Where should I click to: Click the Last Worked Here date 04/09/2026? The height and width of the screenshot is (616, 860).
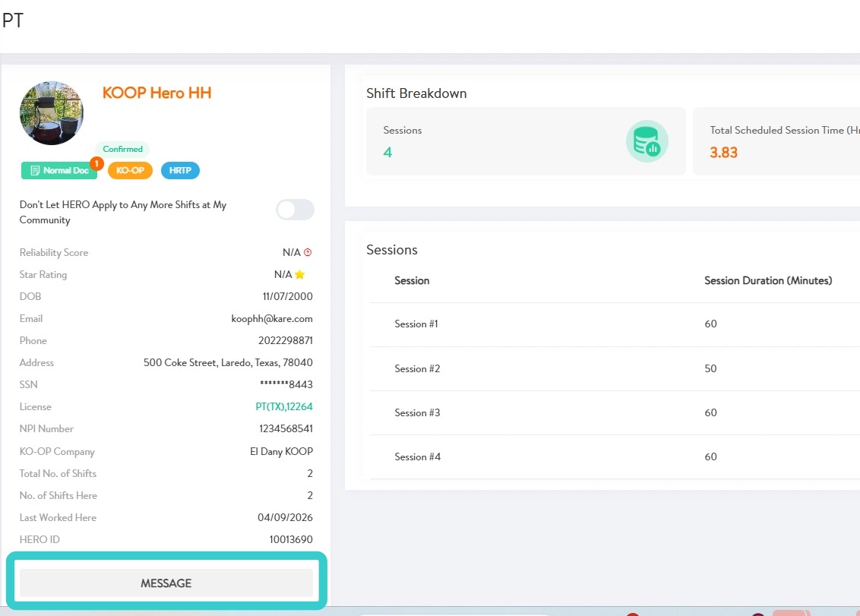click(x=285, y=517)
